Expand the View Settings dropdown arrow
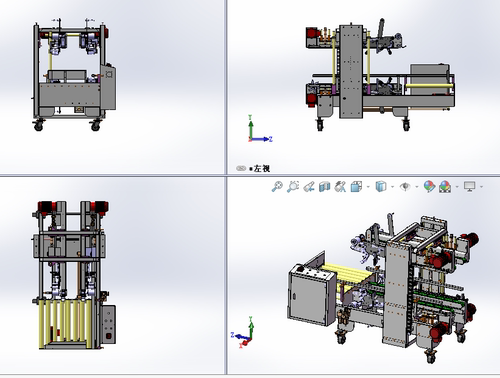This screenshot has width=500, height=378. pos(481,187)
